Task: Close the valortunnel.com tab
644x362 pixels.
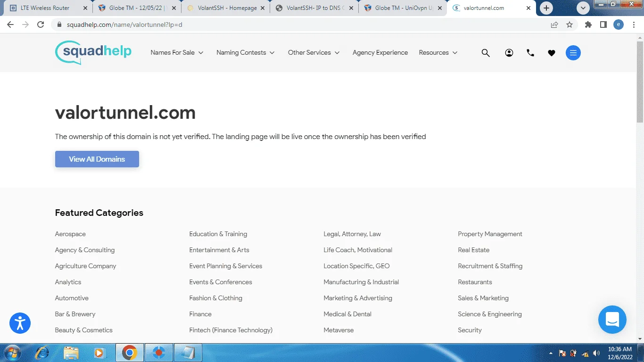Action: click(x=528, y=8)
